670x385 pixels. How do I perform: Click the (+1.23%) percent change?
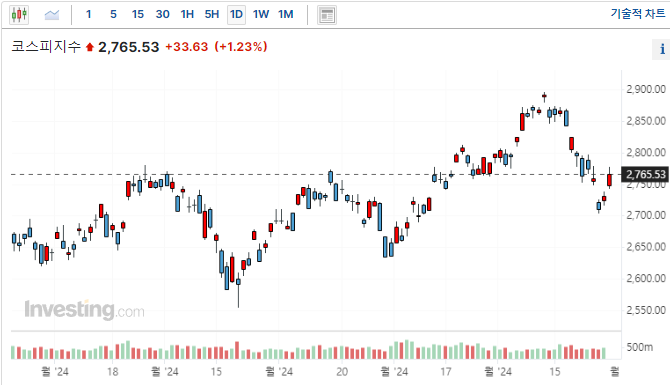point(241,47)
